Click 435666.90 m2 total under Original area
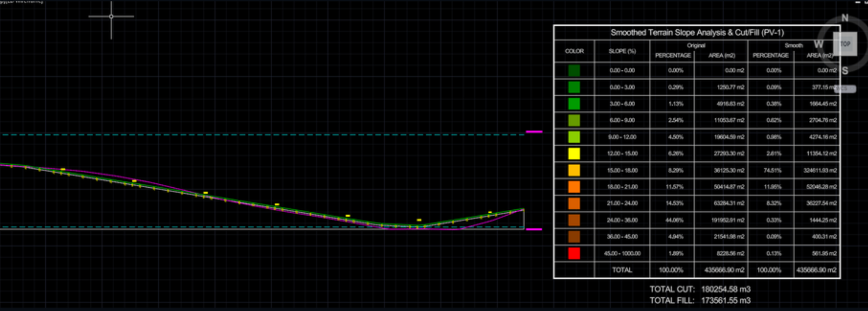 (x=724, y=270)
